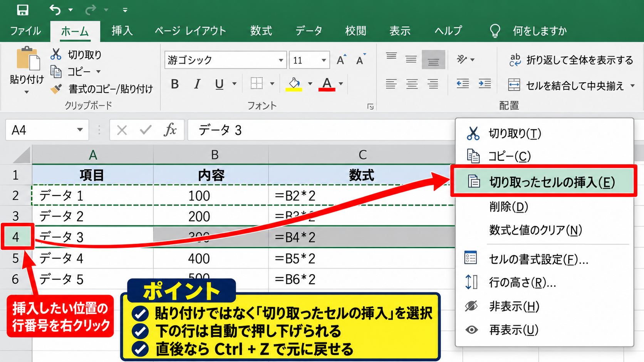Click the fx insert function icon

pyautogui.click(x=170, y=130)
